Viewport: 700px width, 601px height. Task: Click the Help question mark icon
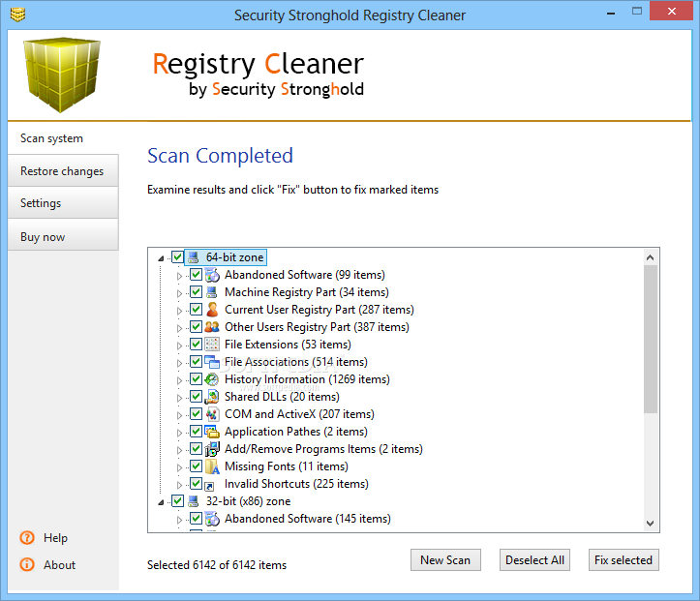[27, 538]
